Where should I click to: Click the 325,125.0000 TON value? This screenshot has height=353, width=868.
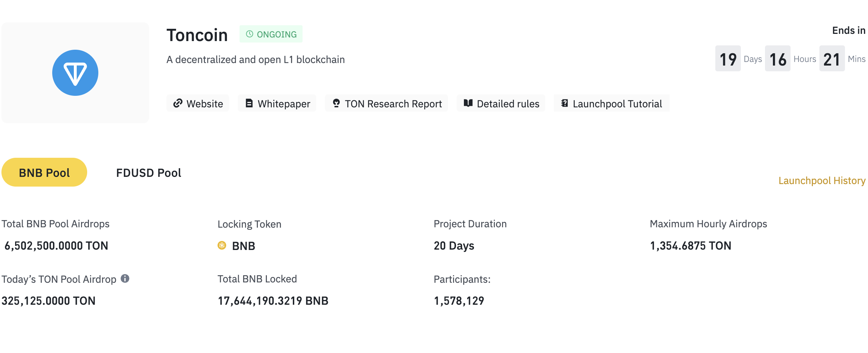pos(48,301)
